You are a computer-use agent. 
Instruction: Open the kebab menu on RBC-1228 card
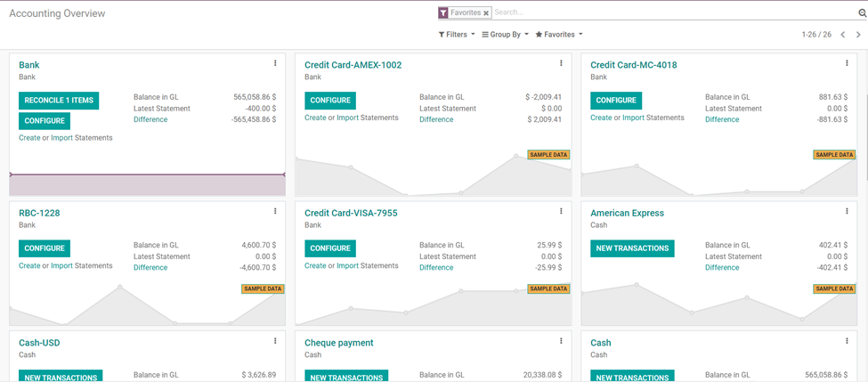coord(275,211)
